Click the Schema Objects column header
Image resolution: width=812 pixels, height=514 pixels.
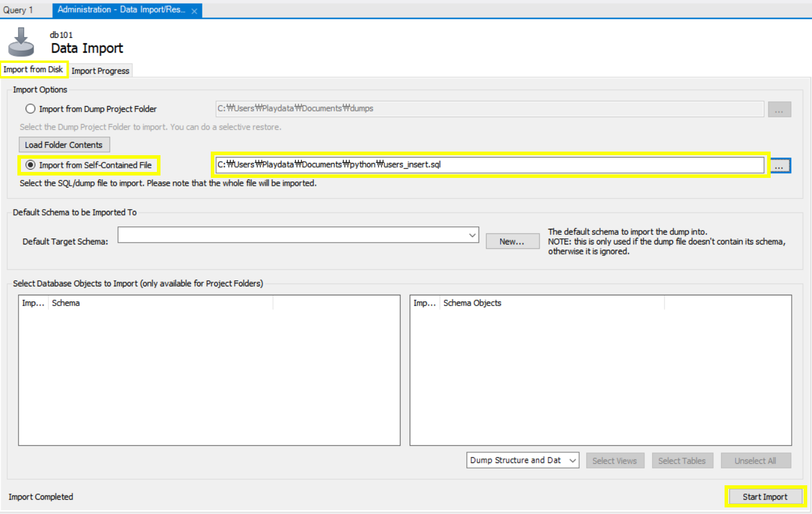click(x=552, y=303)
